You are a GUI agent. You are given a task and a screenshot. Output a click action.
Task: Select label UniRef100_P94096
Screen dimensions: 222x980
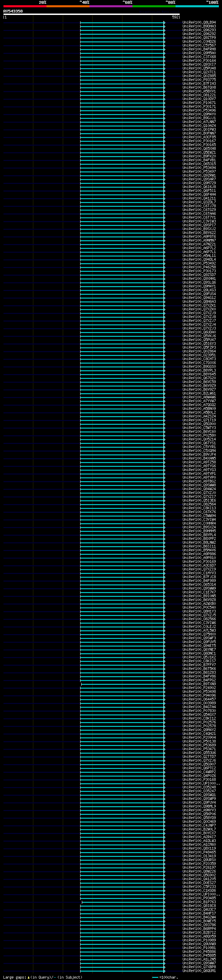(199, 695)
